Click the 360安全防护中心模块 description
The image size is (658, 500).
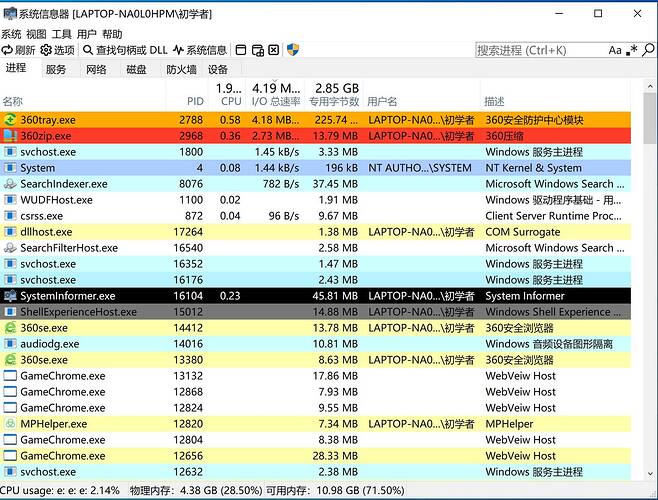(534, 120)
